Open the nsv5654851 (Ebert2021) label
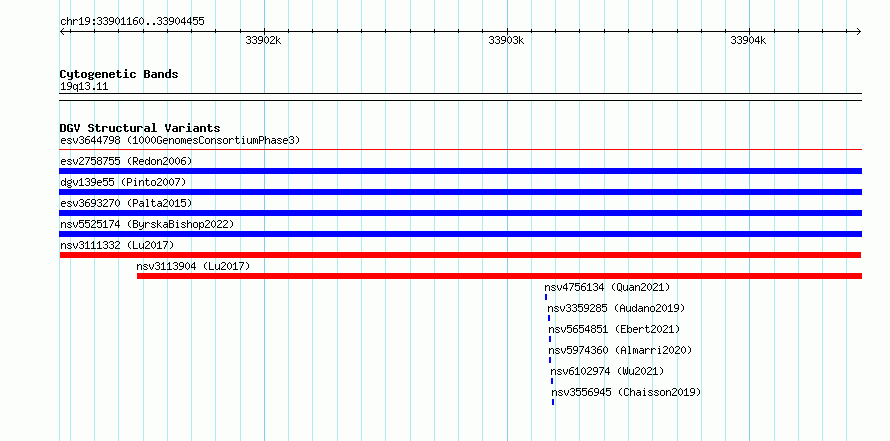The image size is (890, 441). [x=614, y=329]
